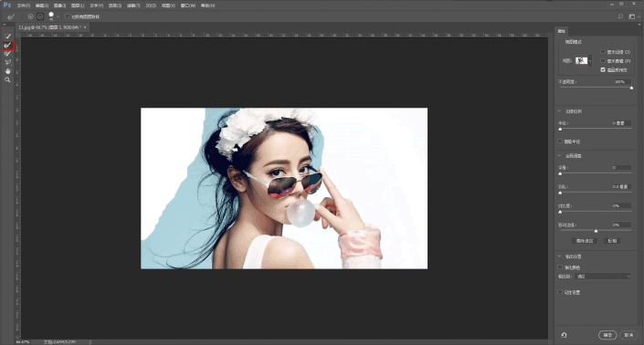The image size is (644, 345).
Task: Select the Lasso tool in left toolbar
Action: tap(7, 62)
